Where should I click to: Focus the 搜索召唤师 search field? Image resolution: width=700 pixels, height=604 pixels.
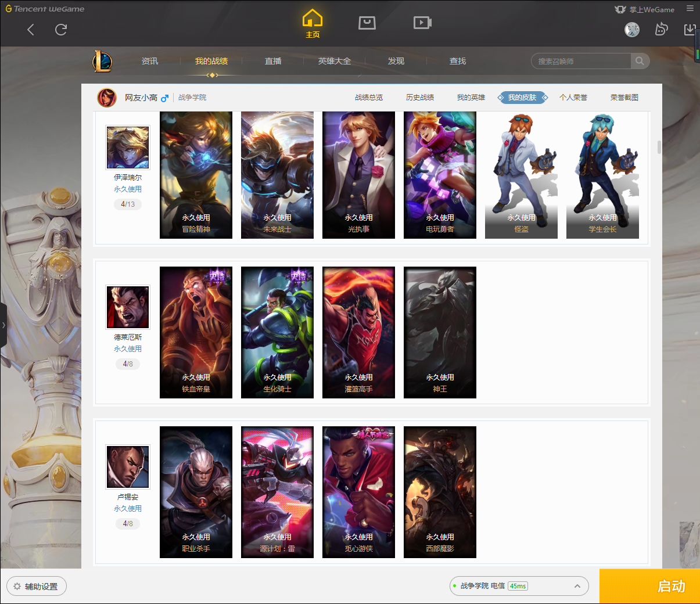(581, 61)
